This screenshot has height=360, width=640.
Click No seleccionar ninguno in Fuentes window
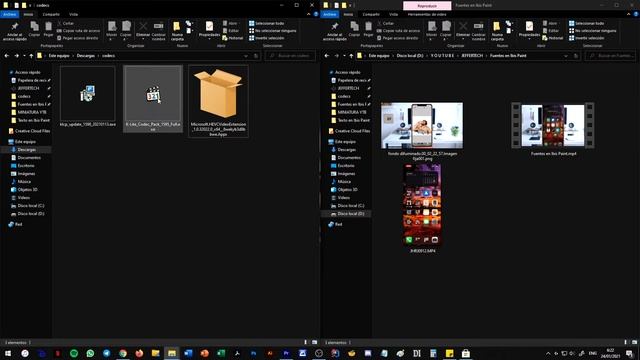[593, 31]
